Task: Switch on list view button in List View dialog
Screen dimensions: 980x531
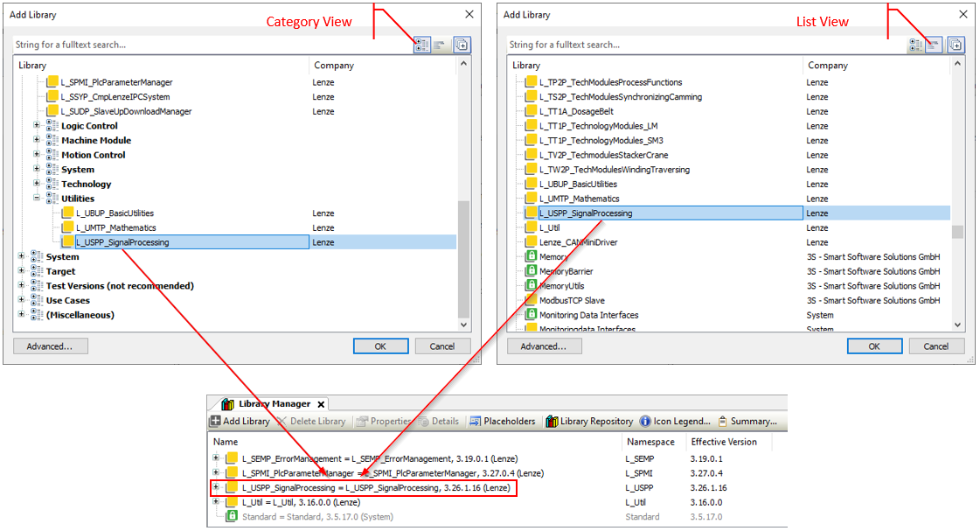Action: point(935,45)
